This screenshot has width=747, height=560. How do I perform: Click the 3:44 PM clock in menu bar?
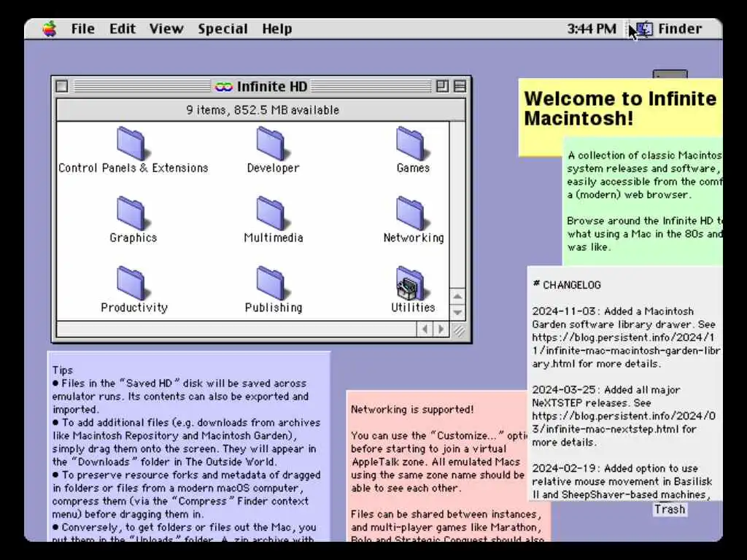click(x=591, y=29)
